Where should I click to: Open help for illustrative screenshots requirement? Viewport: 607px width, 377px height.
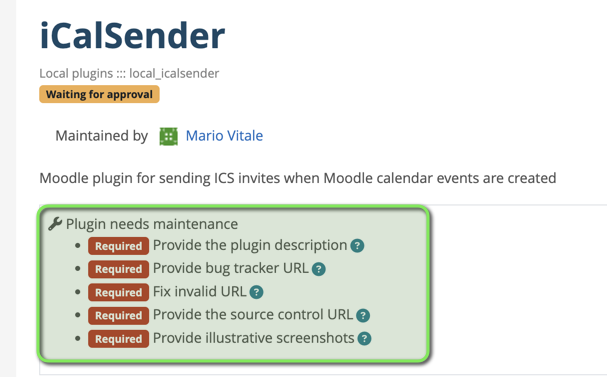pos(364,338)
